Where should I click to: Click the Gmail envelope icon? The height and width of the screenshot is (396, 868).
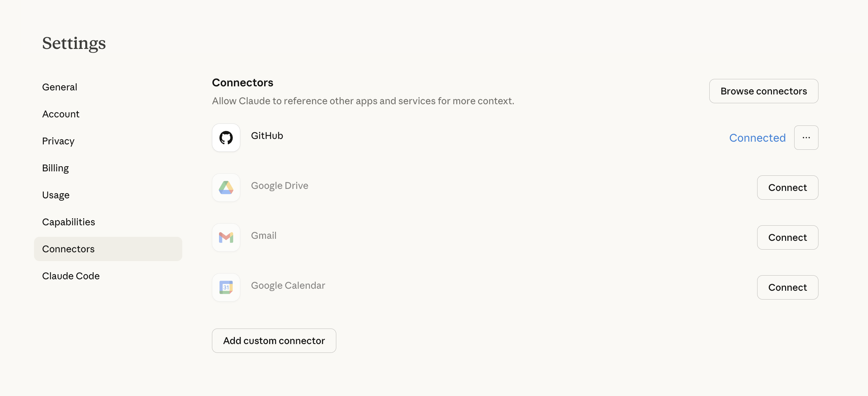click(226, 237)
